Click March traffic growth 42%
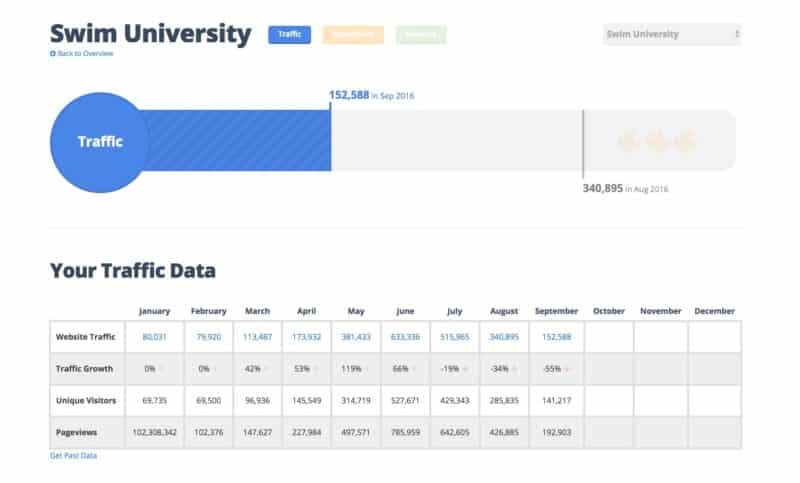Screen dimensions: 800x483 253,368
